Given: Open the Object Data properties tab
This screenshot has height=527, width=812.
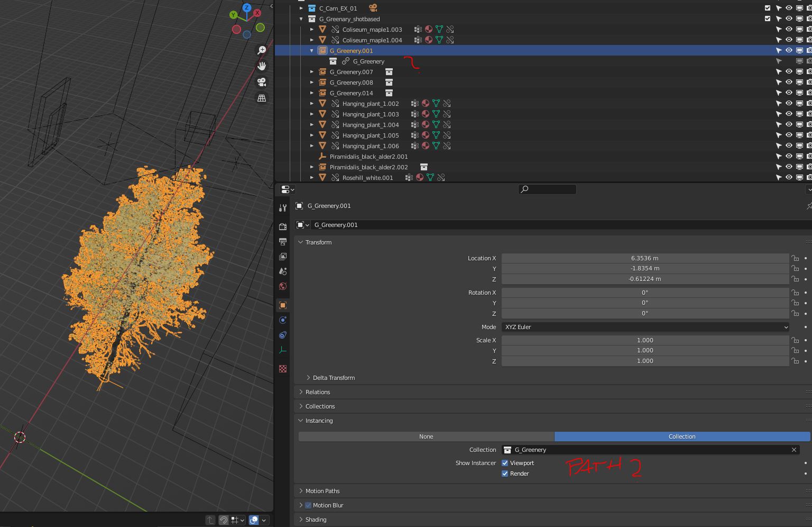Looking at the screenshot, I should 283,350.
